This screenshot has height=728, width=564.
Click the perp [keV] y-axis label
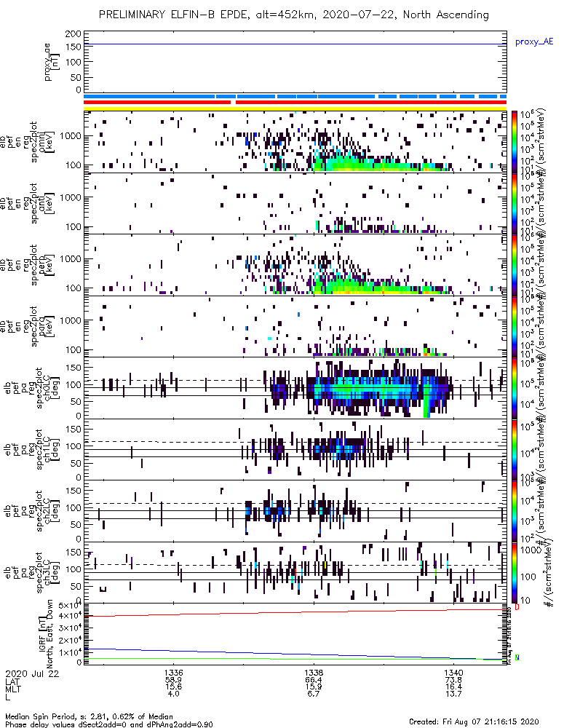click(28, 265)
